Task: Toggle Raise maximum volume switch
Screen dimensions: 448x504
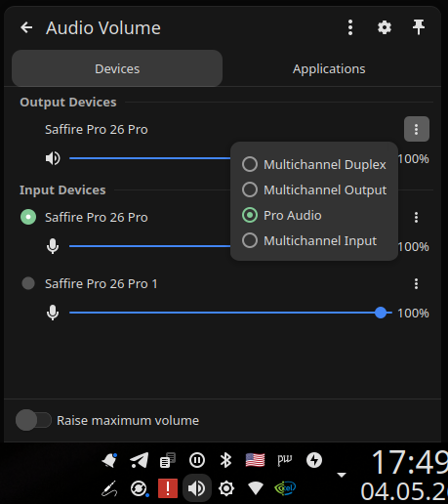Action: [x=33, y=420]
